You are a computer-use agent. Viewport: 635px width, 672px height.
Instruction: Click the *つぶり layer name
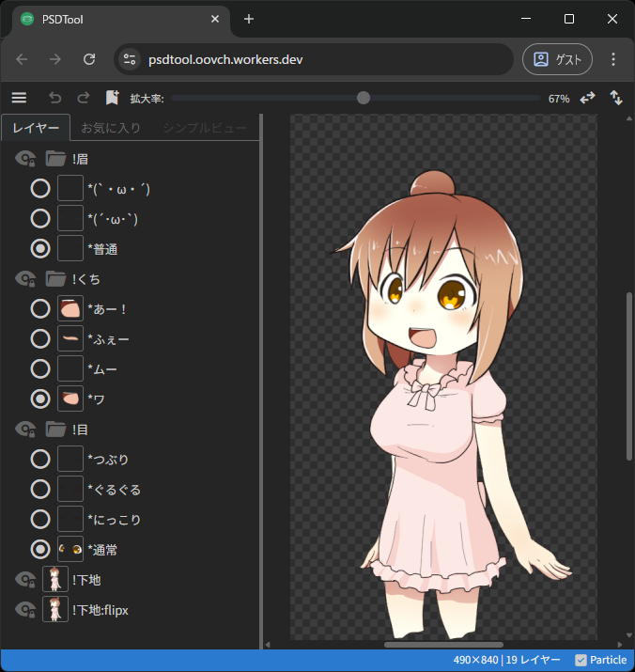click(x=108, y=460)
